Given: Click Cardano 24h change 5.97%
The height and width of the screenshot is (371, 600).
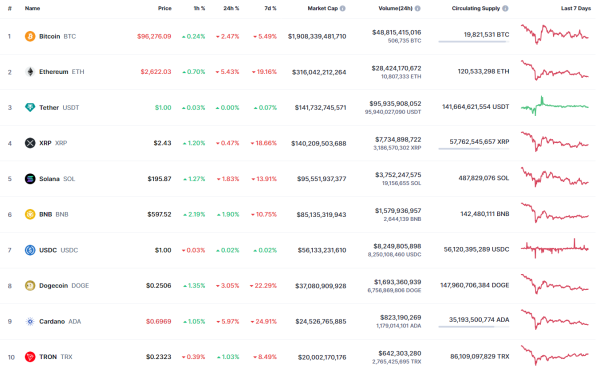Looking at the screenshot, I should [x=228, y=321].
